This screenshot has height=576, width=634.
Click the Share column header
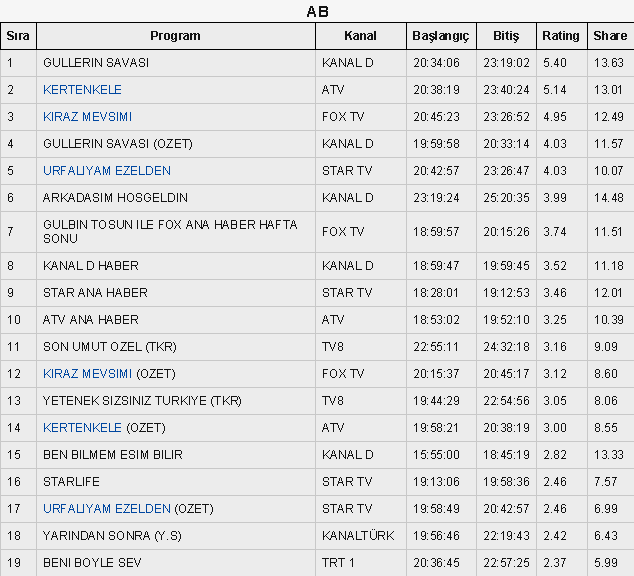(x=611, y=36)
